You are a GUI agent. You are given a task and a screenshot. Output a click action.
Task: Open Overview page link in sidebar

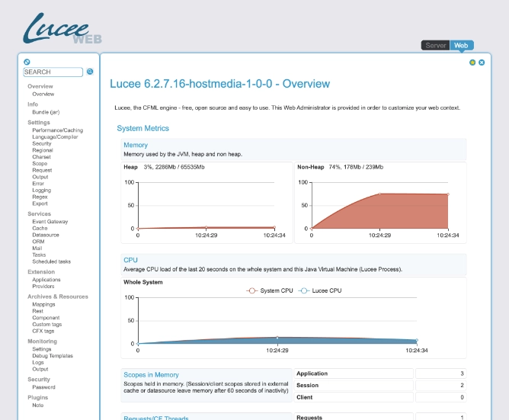click(43, 95)
